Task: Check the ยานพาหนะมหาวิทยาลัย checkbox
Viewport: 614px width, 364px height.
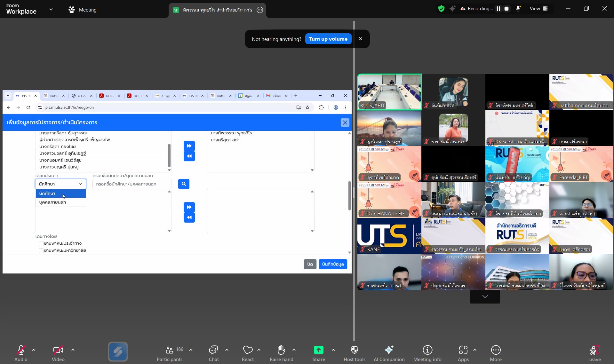Action: [41, 250]
